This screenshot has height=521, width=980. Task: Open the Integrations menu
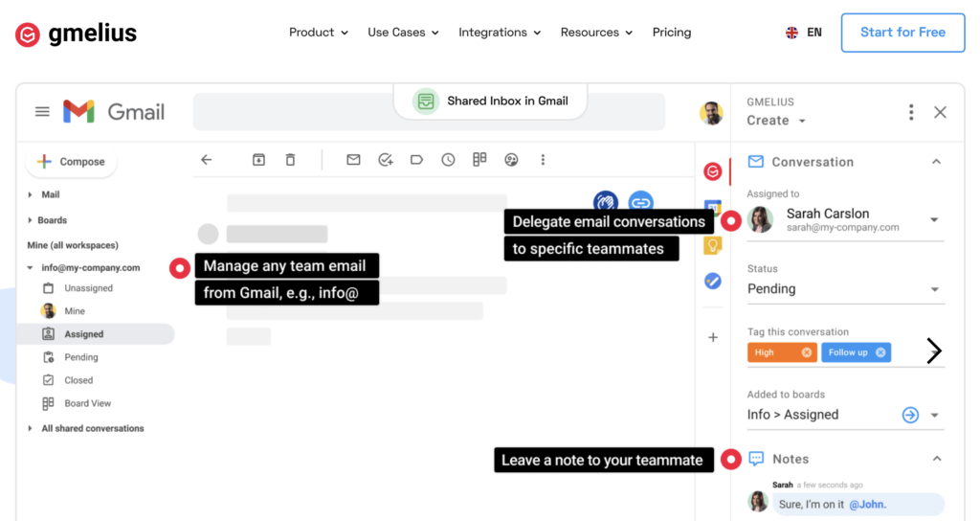[500, 33]
